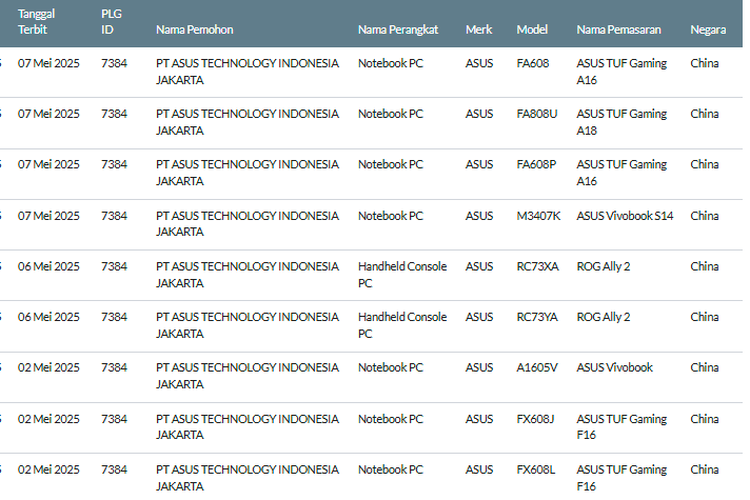
Task: Click the Negara column header
Action: click(x=708, y=30)
